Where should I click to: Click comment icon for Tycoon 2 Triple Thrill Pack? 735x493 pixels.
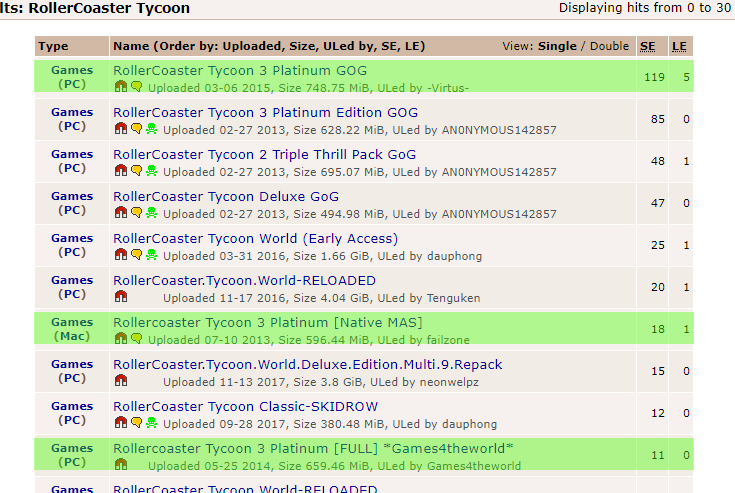[x=136, y=171]
